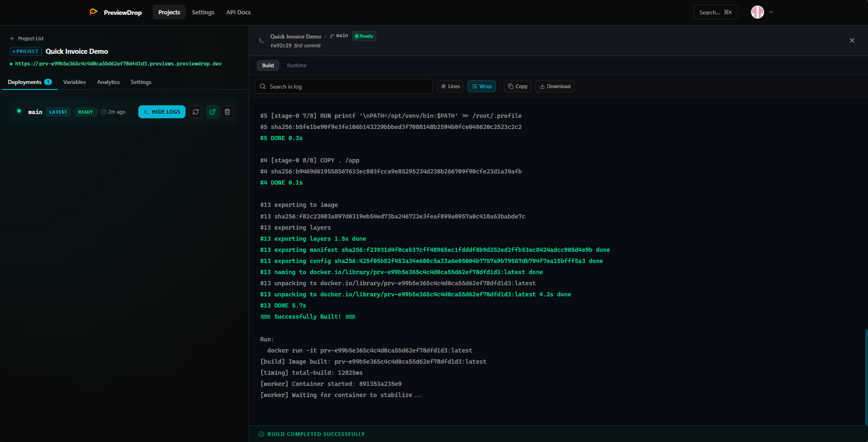Open the preview URL for Quick Invoice Demo
The width and height of the screenshot is (868, 442).
(x=117, y=64)
